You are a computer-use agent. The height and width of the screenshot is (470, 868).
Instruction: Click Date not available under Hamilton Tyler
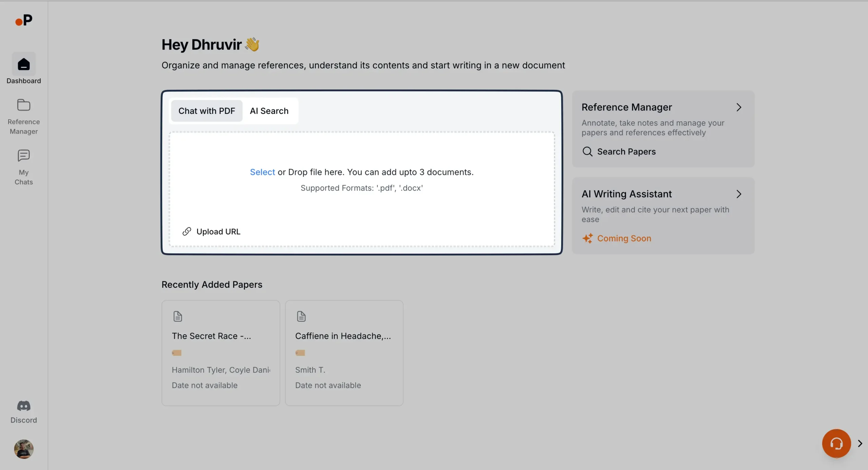tap(205, 385)
